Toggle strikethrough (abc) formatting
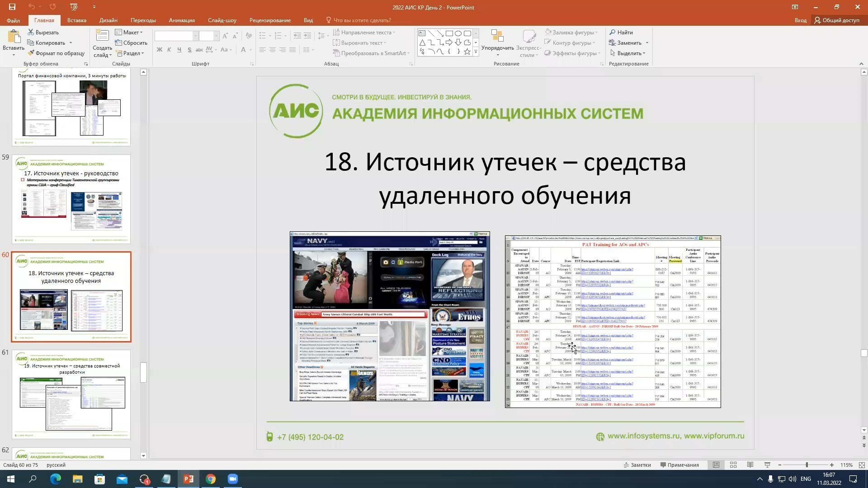 pos(199,50)
